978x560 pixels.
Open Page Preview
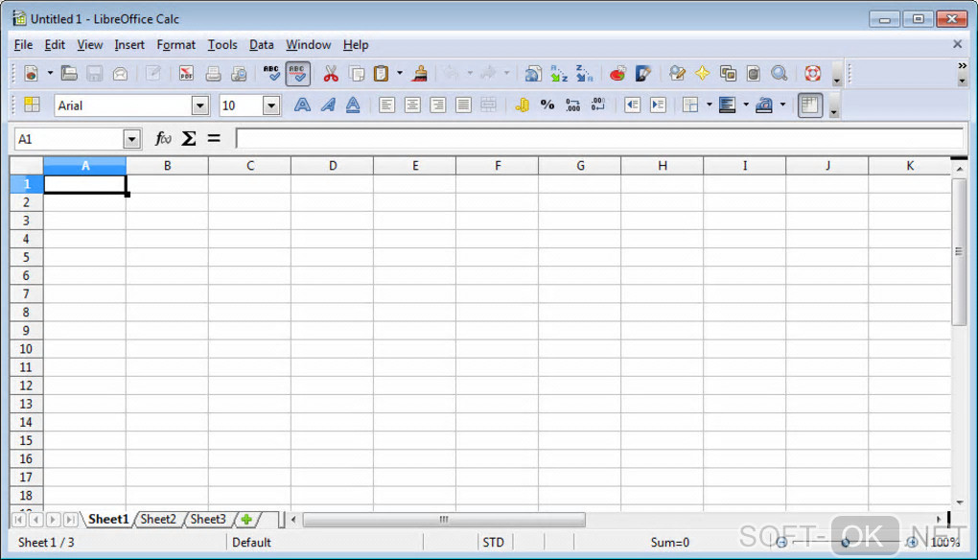pos(239,74)
